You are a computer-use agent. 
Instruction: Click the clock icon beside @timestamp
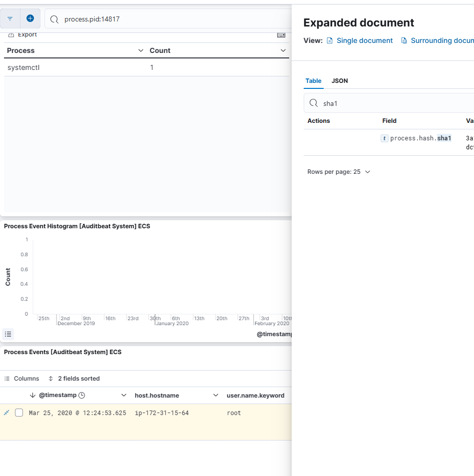(x=82, y=395)
